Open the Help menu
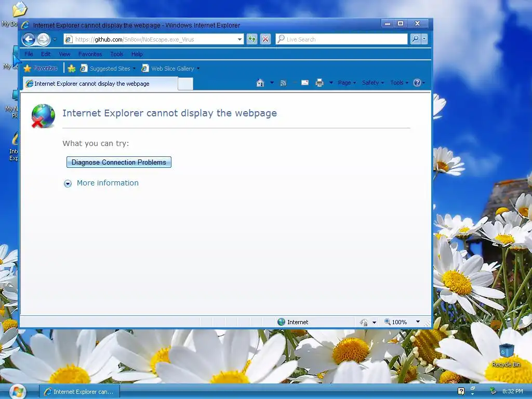 point(137,54)
